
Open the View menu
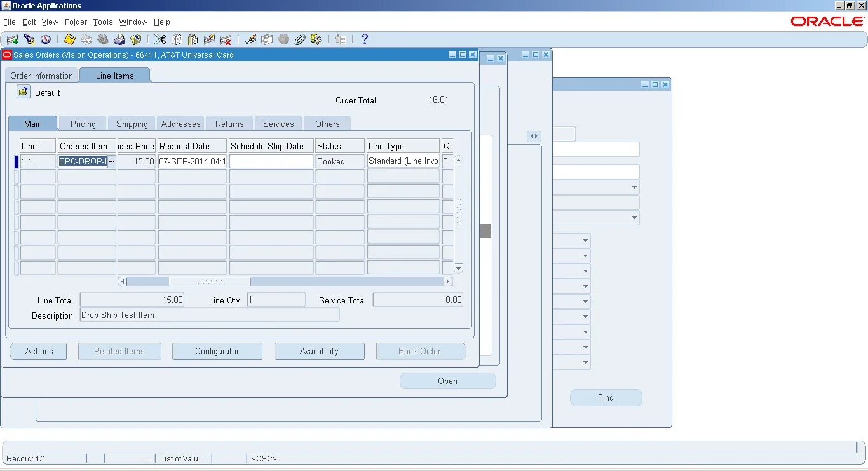50,22
